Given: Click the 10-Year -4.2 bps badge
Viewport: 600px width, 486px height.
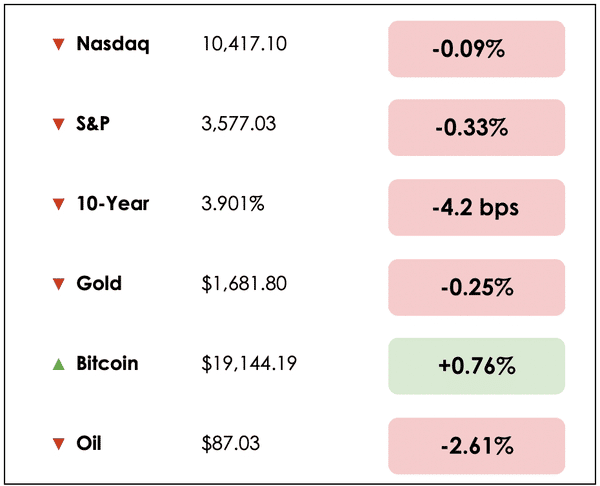Looking at the screenshot, I should [476, 208].
